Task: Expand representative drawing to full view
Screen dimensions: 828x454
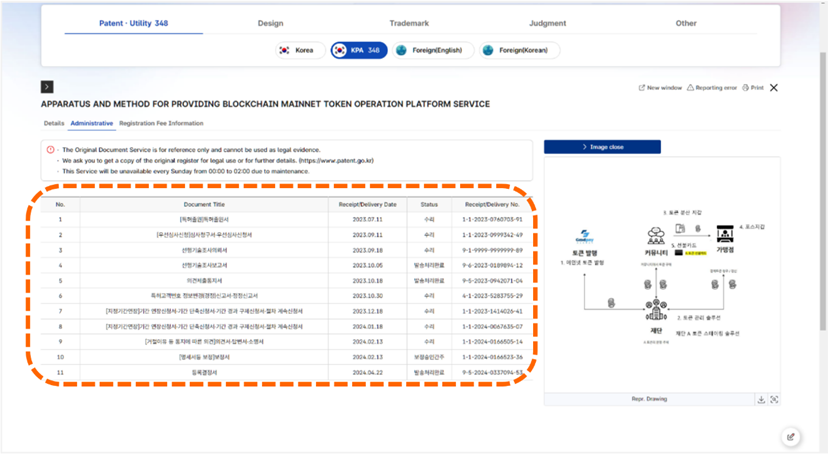Action: [x=774, y=399]
